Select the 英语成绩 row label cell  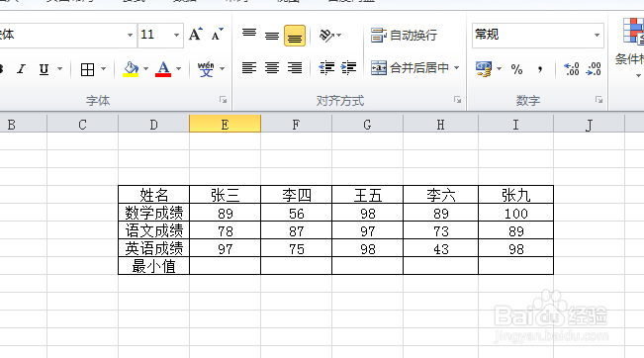point(153,248)
